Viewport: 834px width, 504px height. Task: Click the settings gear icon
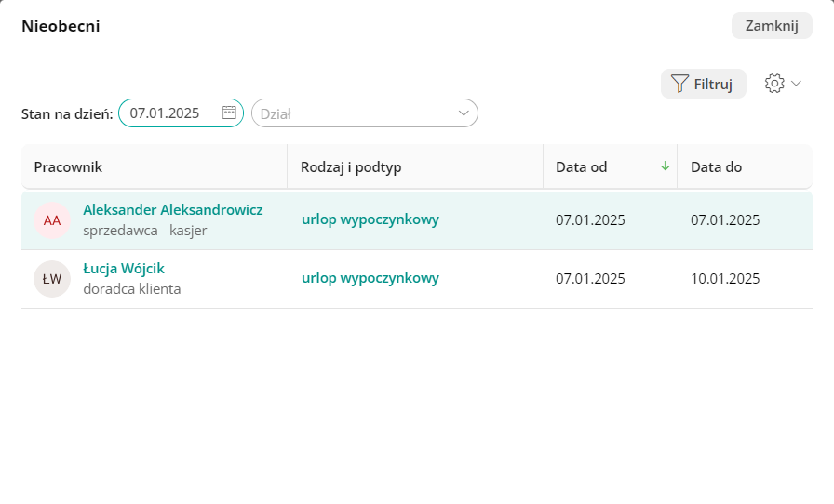click(x=773, y=84)
